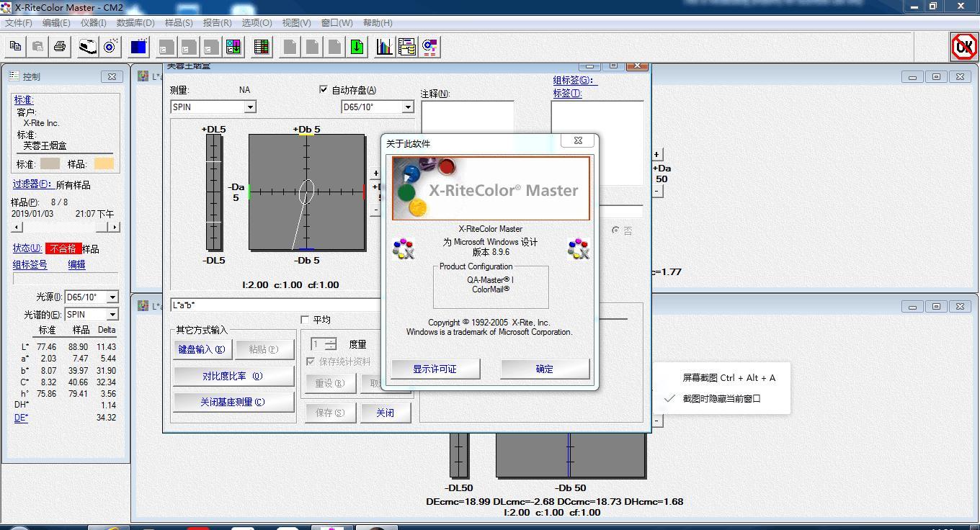This screenshot has height=530, width=980.
Task: Toggle the 保存统计资料 checkbox
Action: (311, 361)
